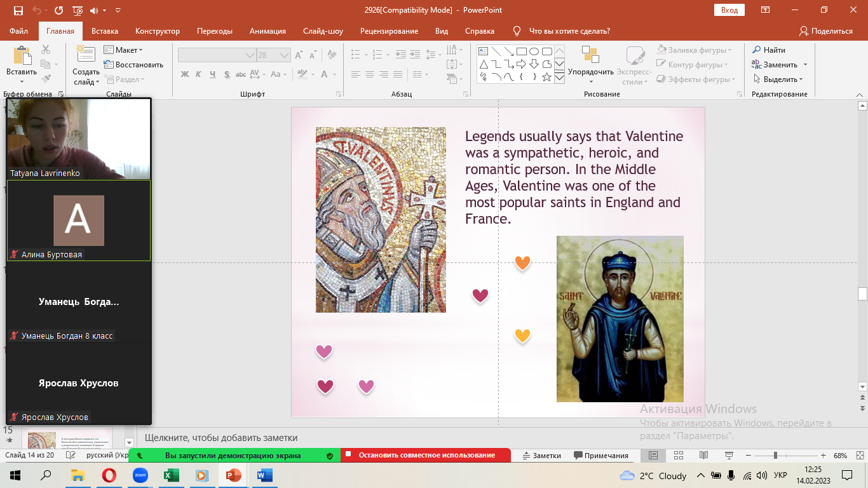
Task: Click the notes area 'Щелкните, чтобы добавить заметки'
Action: 221,438
